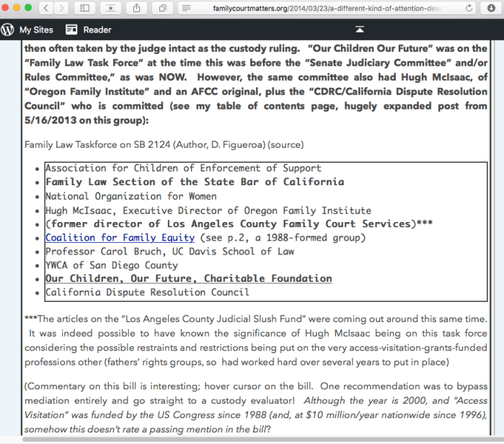Toggle Reader view icon in address bar
Image resolution: width=504 pixels, height=444 pixels.
click(187, 8)
